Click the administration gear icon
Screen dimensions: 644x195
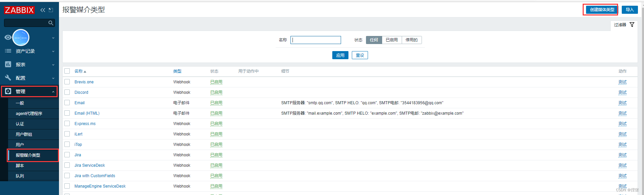click(8, 91)
